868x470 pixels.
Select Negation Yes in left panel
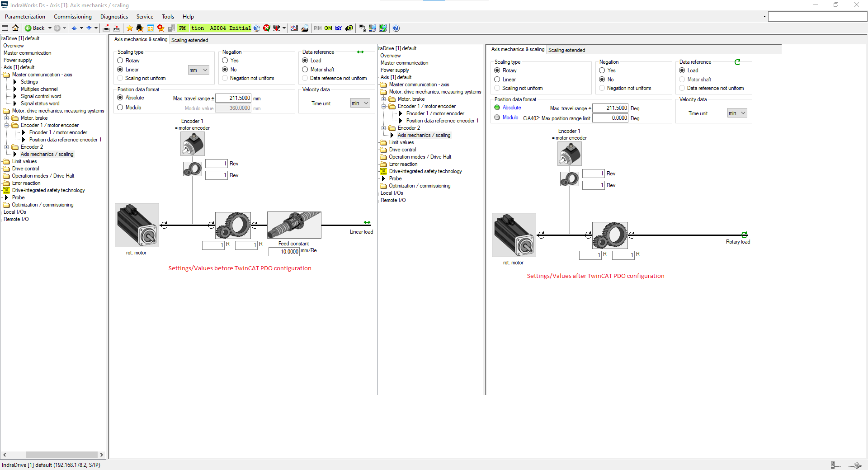coord(225,61)
